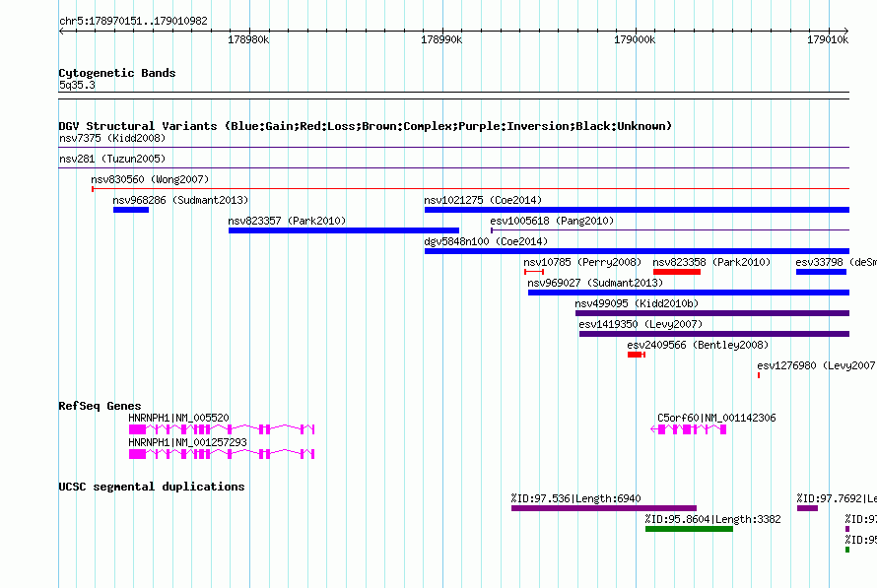Image resolution: width=877 pixels, height=588 pixels.
Task: Click the nsv10785 (Perry2008) red loss marker
Action: [x=534, y=272]
